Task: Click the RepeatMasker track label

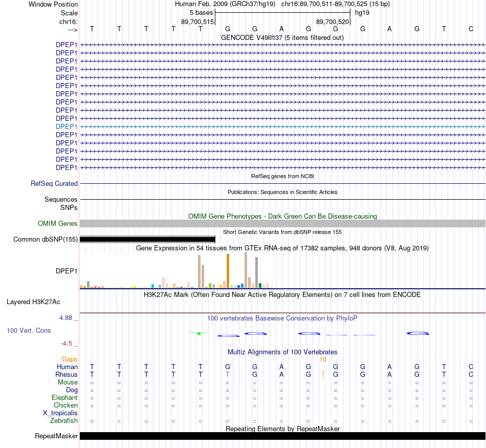Action: tap(56, 436)
